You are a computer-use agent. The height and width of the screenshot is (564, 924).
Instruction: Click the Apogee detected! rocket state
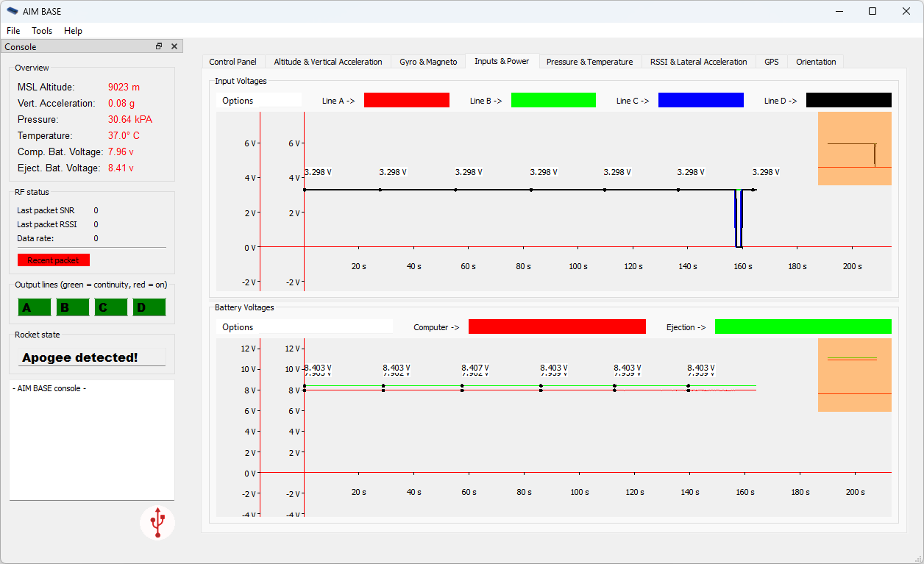92,357
